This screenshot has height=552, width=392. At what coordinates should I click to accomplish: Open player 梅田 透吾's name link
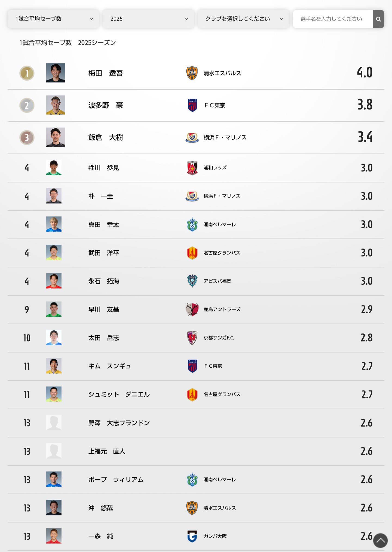click(106, 73)
